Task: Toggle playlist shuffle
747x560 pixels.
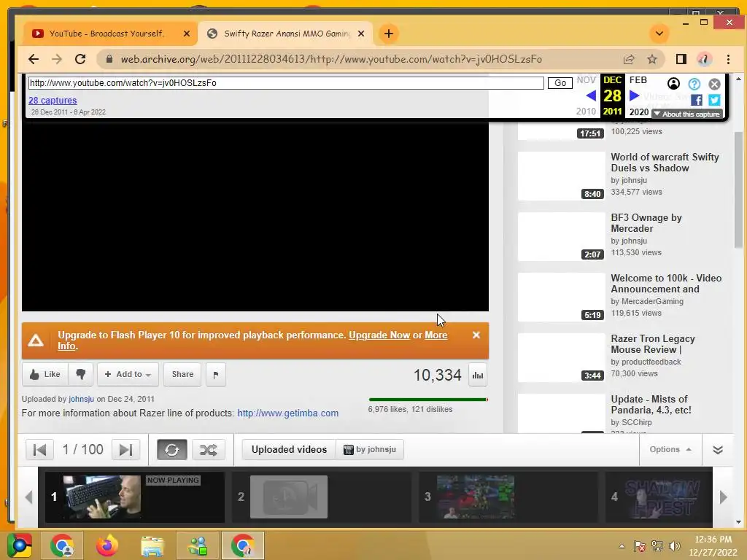Action: click(x=208, y=449)
